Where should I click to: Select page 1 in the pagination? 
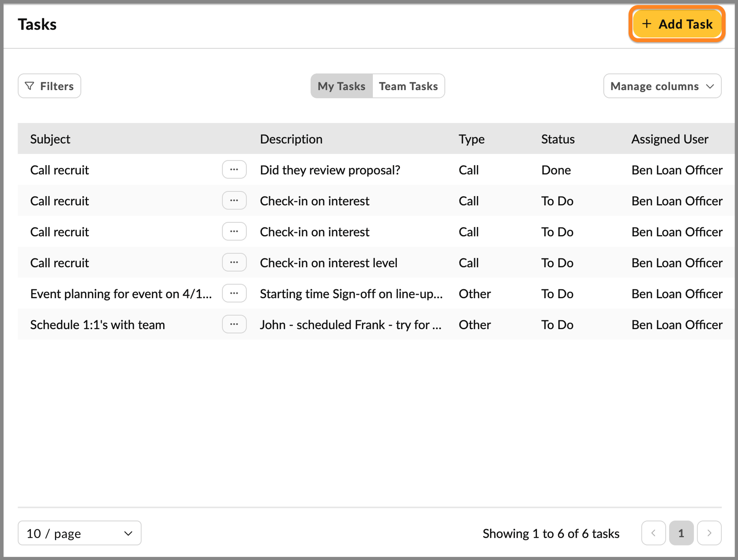[x=681, y=533]
